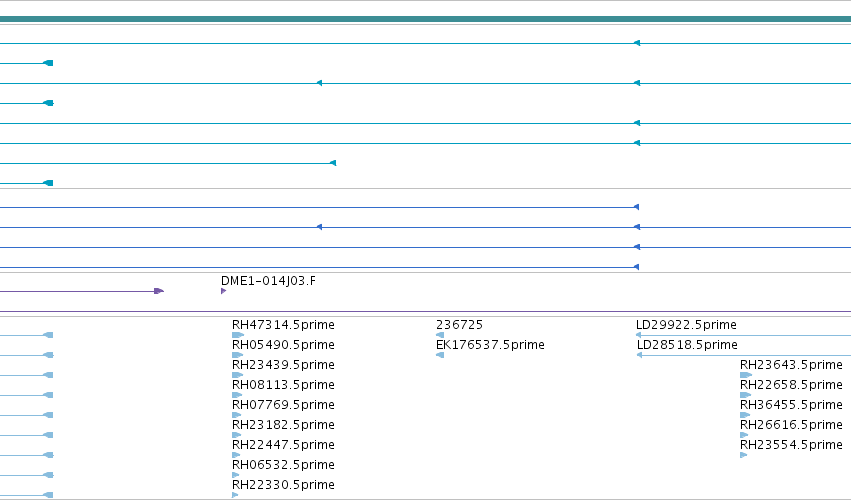This screenshot has height=500, width=851.
Task: Click the purple arrow glyph beneath DME1-014J03.F
Action: [x=224, y=292]
